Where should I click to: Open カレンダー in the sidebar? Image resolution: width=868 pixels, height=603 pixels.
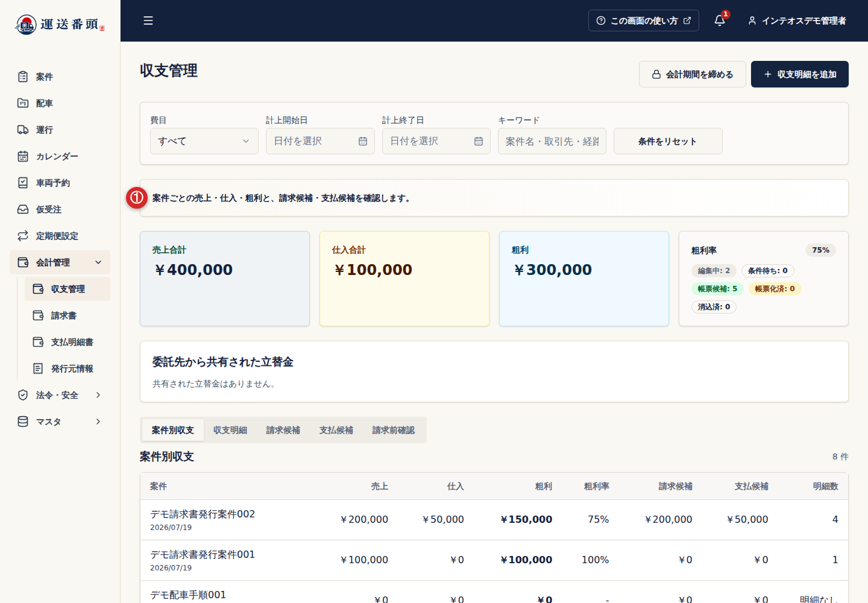[60, 156]
